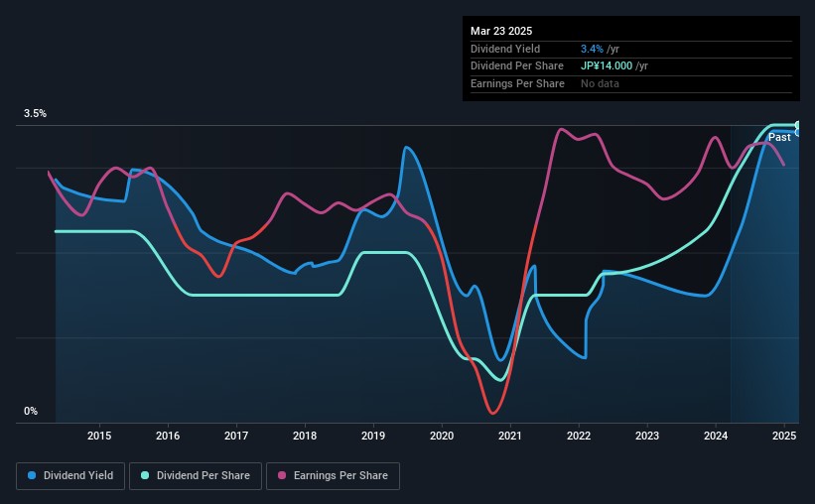815x504 pixels.
Task: Click the Earnings Per Share No data row
Action: pos(600,83)
